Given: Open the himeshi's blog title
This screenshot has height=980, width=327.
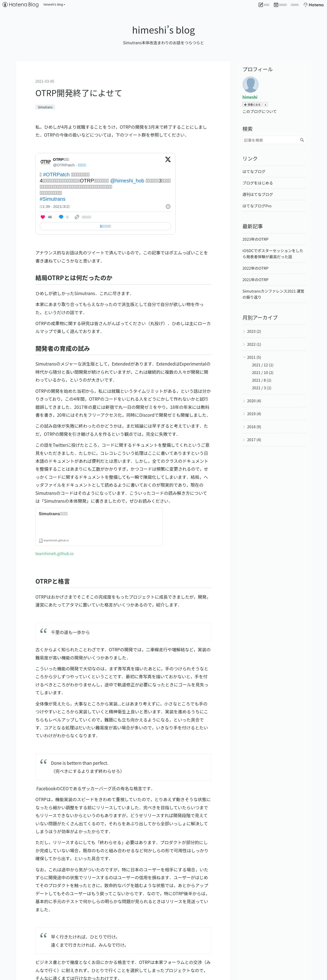Looking at the screenshot, I should pos(163,30).
